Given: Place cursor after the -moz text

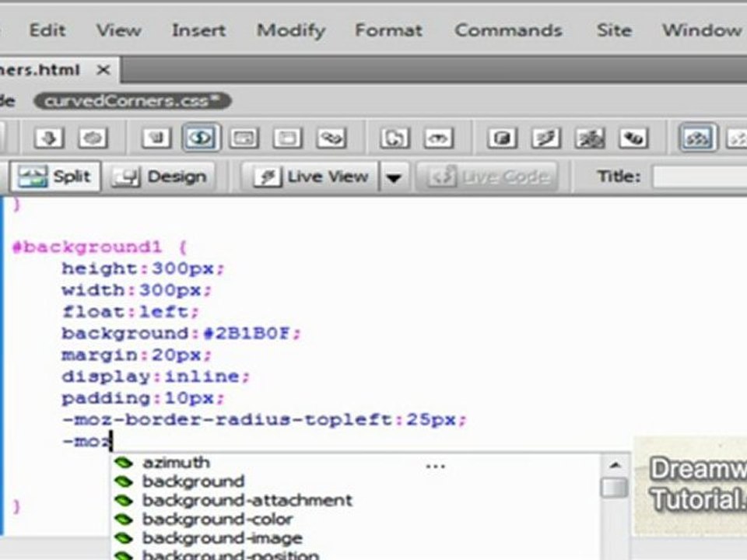Looking at the screenshot, I should tap(111, 442).
